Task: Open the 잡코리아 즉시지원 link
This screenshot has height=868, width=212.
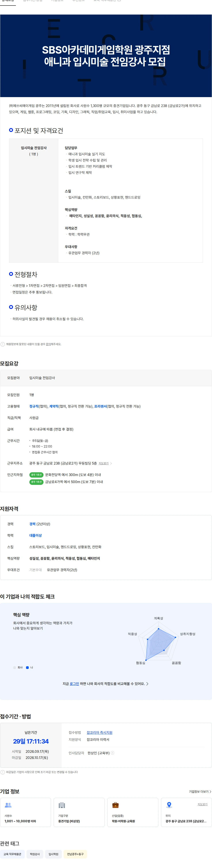Action: [x=99, y=732]
